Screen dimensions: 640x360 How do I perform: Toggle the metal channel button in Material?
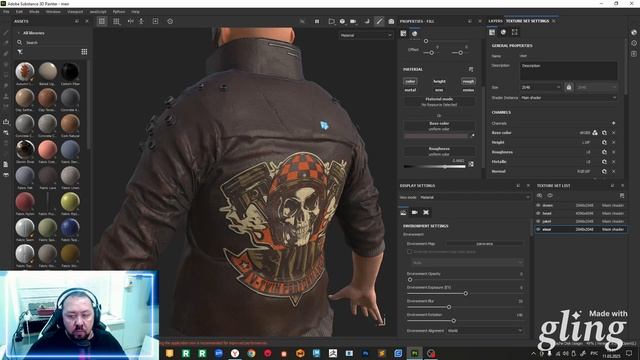click(x=410, y=90)
